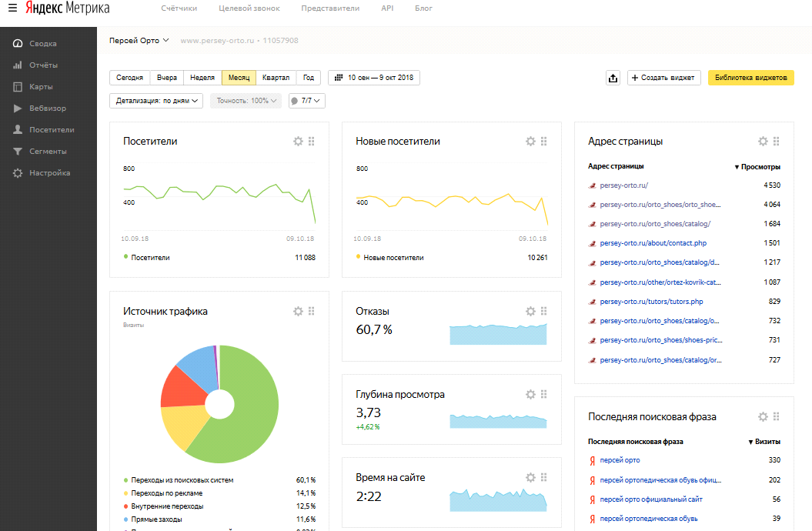Open settings gear of Новые посетители widget
The width and height of the screenshot is (812, 531).
530,142
